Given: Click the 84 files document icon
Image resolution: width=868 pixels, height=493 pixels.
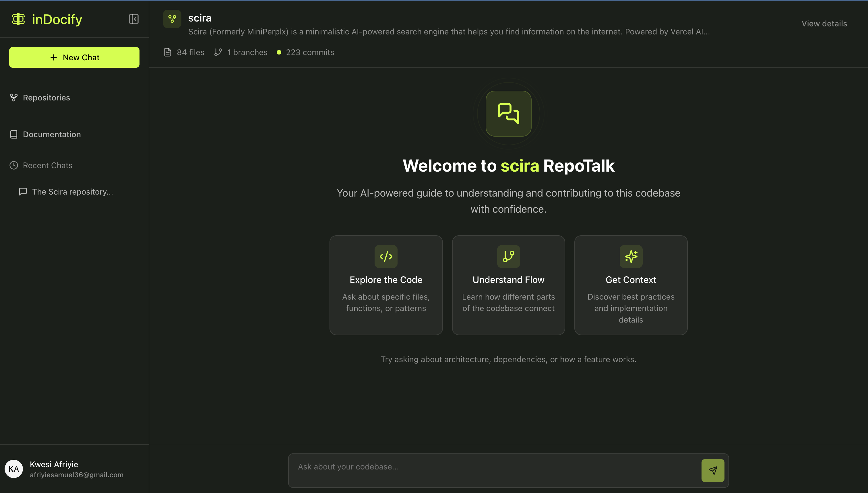Looking at the screenshot, I should click(168, 52).
